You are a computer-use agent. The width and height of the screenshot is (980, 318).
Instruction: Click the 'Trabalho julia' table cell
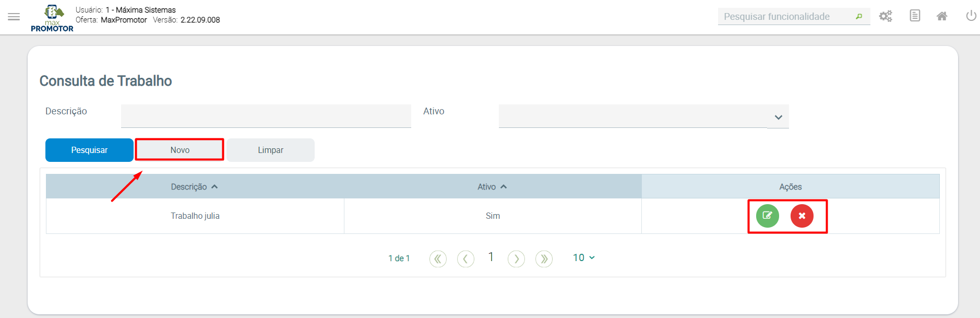[195, 216]
